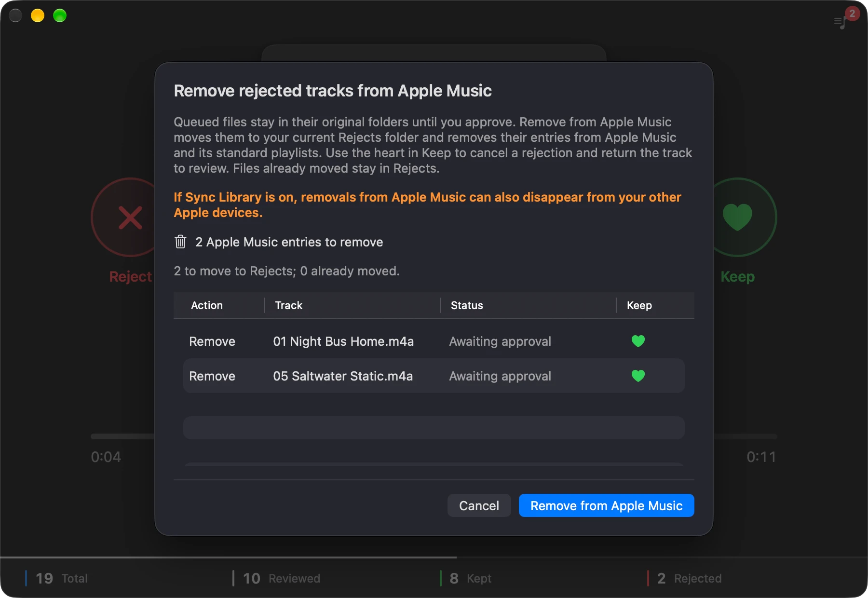Click the Keep column header
This screenshot has height=598, width=868.
639,305
